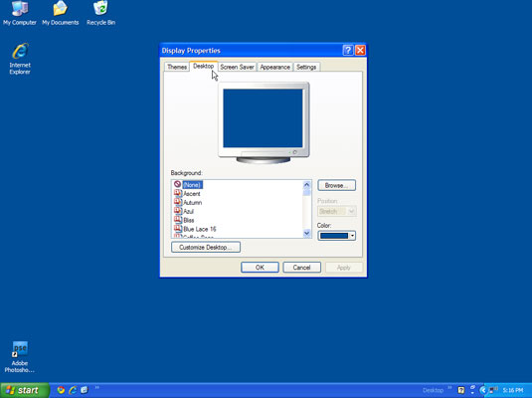The height and width of the screenshot is (398, 532).
Task: Click the Help question mark title button
Action: pyautogui.click(x=348, y=51)
